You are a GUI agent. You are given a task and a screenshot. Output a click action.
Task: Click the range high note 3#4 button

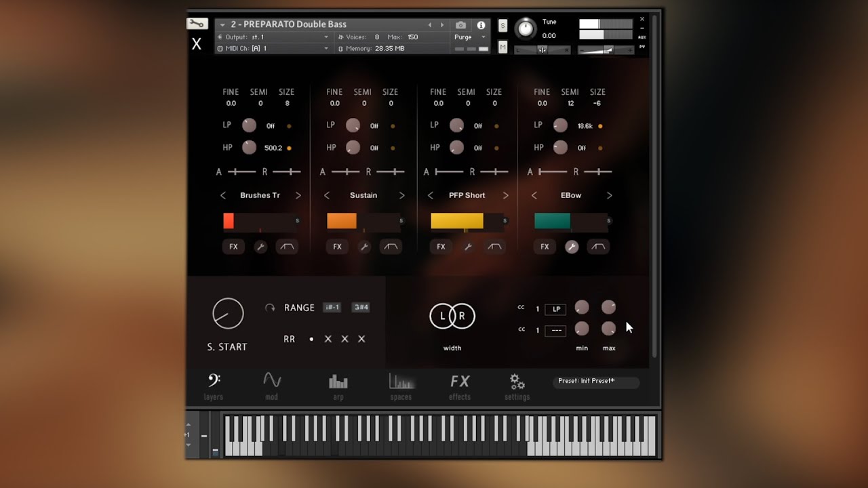coord(361,308)
